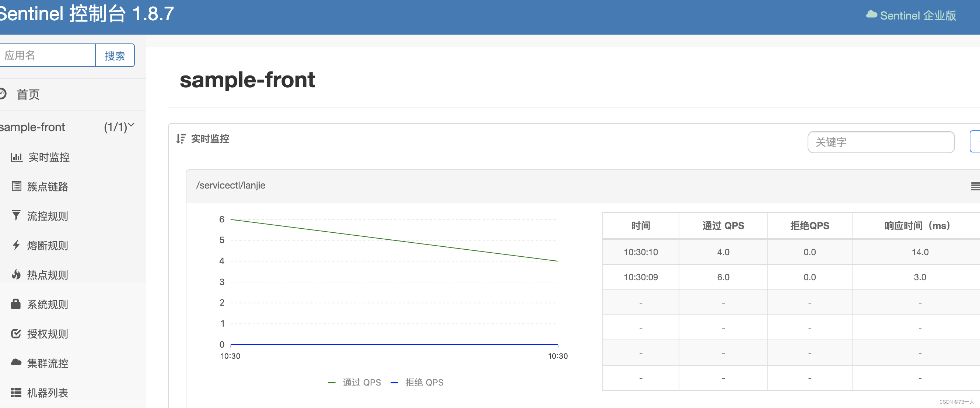
Task: Click the hamburger icon on /servicectl/lanjie panel
Action: [976, 186]
